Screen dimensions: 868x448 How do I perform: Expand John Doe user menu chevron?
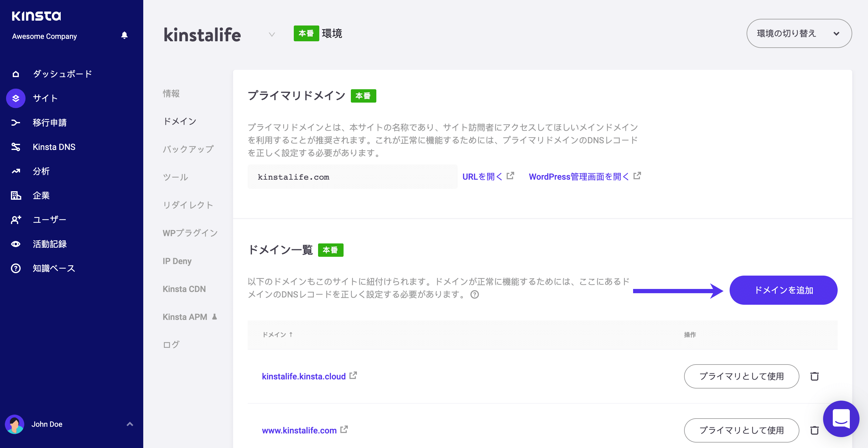click(130, 424)
